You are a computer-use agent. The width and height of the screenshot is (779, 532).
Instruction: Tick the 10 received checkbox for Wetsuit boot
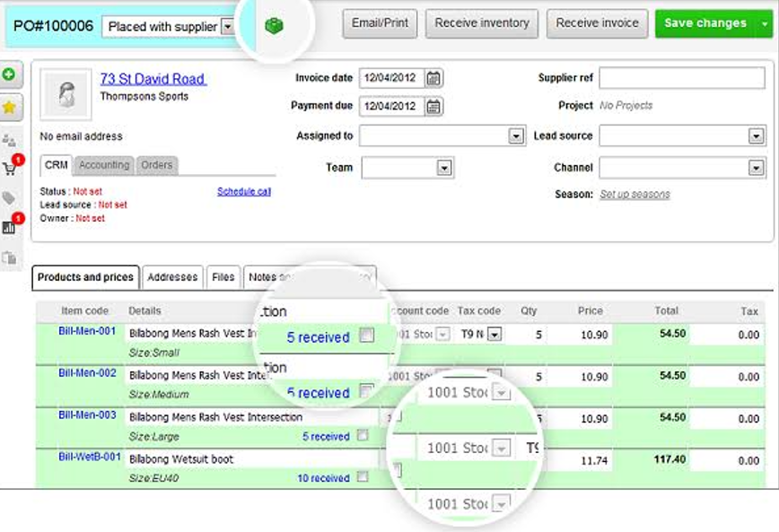[x=363, y=477]
